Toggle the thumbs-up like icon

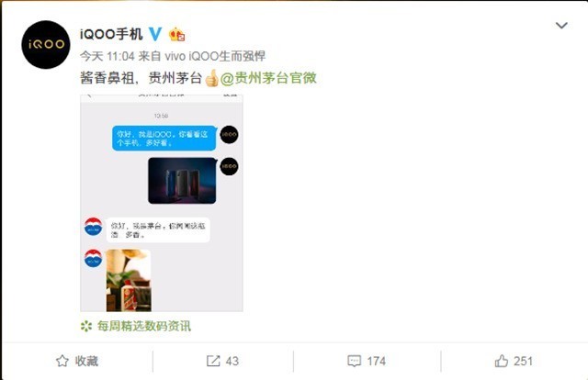(502, 361)
